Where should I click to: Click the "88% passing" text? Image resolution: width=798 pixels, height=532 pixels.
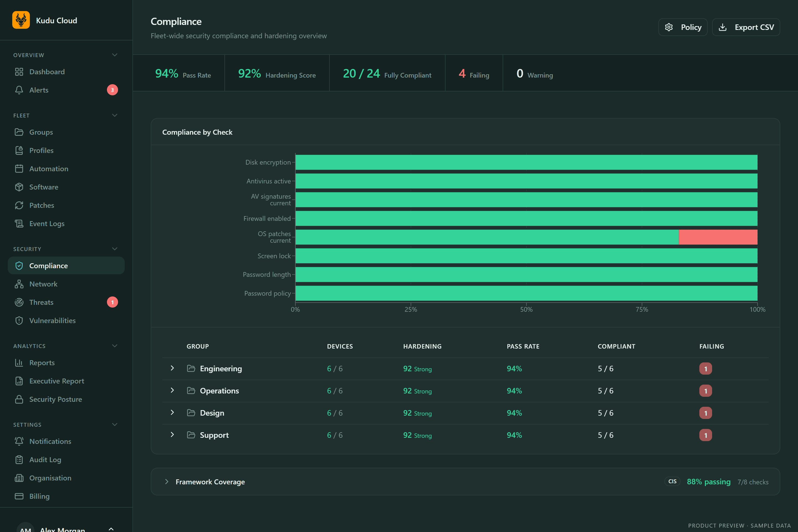pos(709,482)
